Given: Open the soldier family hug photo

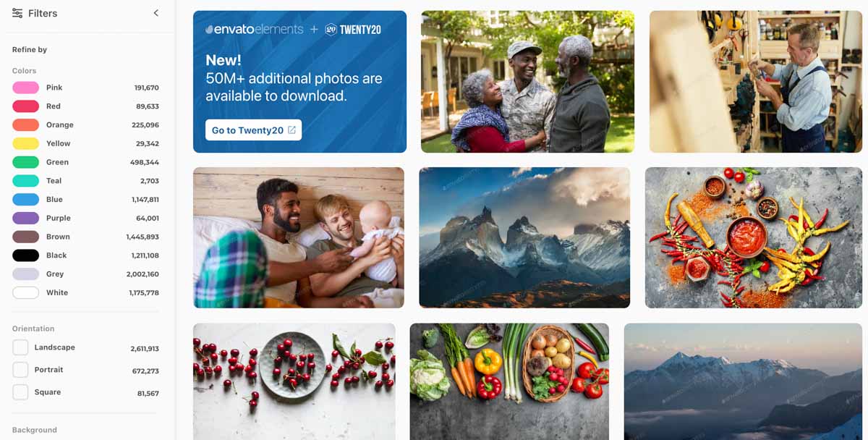Looking at the screenshot, I should (527, 82).
